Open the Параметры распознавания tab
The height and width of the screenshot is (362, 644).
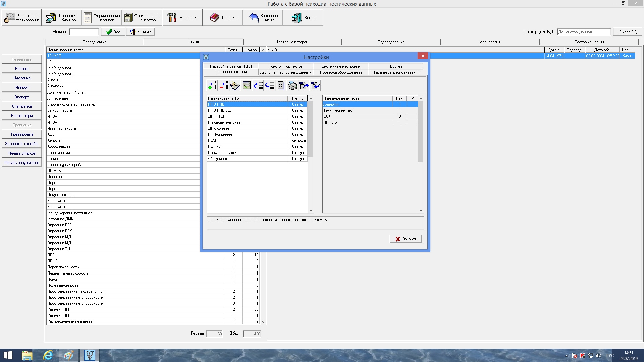click(x=395, y=72)
